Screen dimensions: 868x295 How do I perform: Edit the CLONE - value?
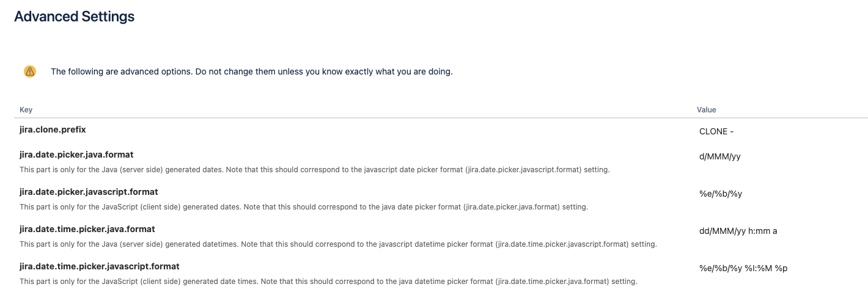pos(716,131)
